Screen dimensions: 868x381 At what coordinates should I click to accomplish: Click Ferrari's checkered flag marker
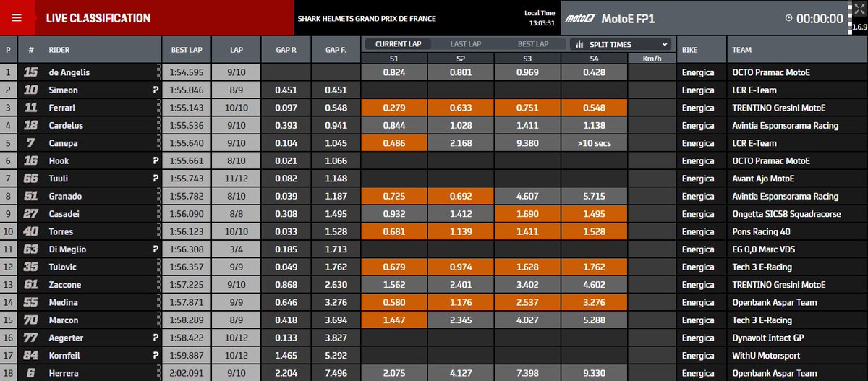158,108
